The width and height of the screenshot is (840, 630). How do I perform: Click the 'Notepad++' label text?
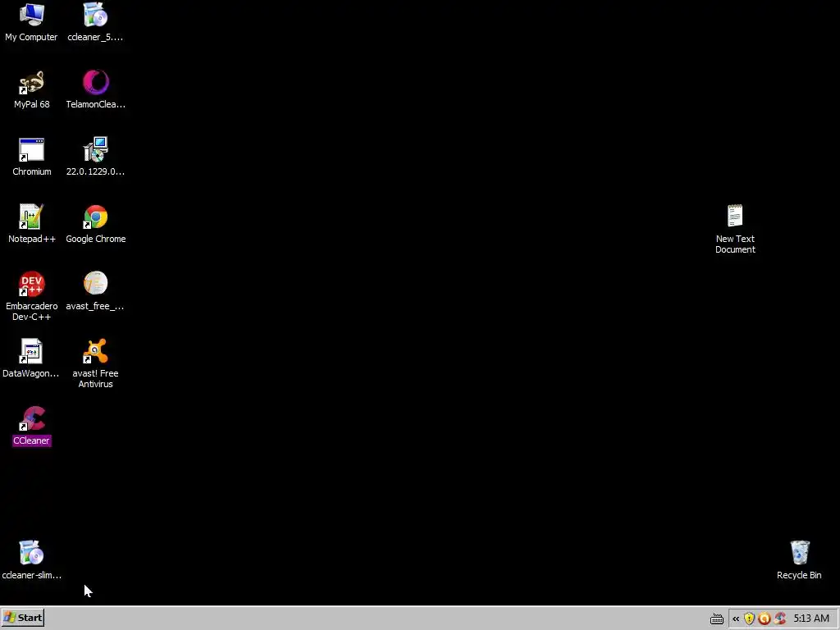[x=32, y=239]
